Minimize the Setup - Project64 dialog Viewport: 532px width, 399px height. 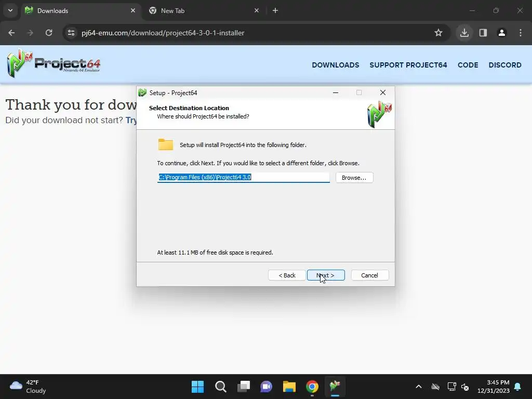(x=336, y=92)
